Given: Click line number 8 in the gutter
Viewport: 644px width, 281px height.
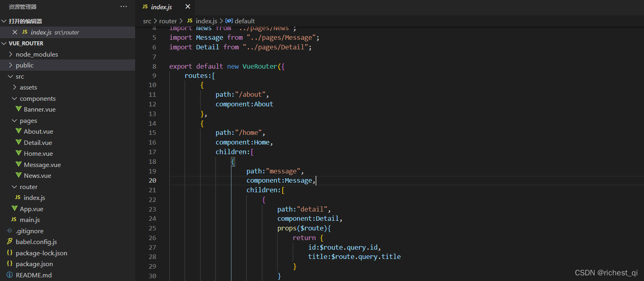Looking at the screenshot, I should (x=154, y=66).
